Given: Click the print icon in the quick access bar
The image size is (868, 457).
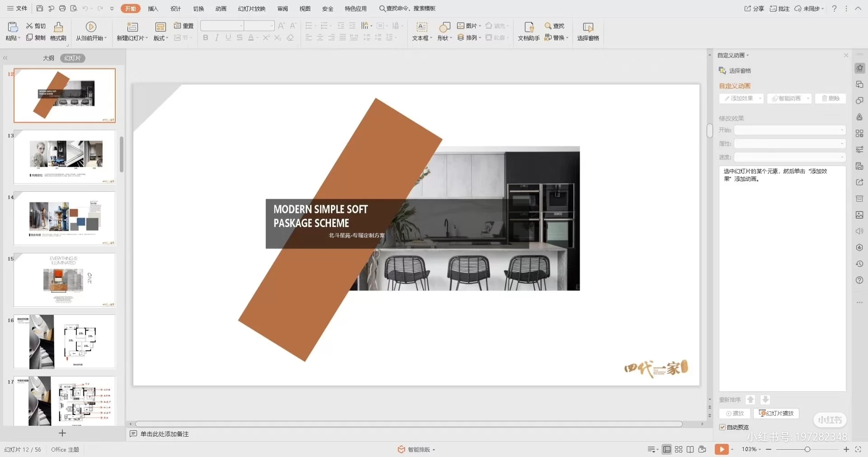Looking at the screenshot, I should [x=62, y=9].
